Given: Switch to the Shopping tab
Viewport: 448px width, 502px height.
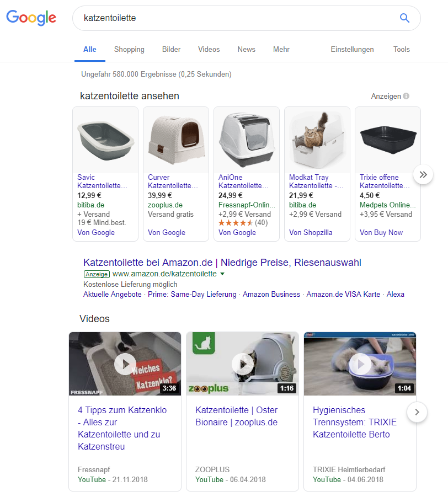Looking at the screenshot, I should 129,49.
